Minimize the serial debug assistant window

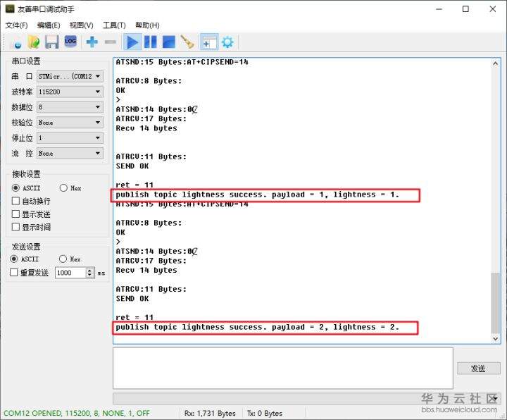[439, 9]
